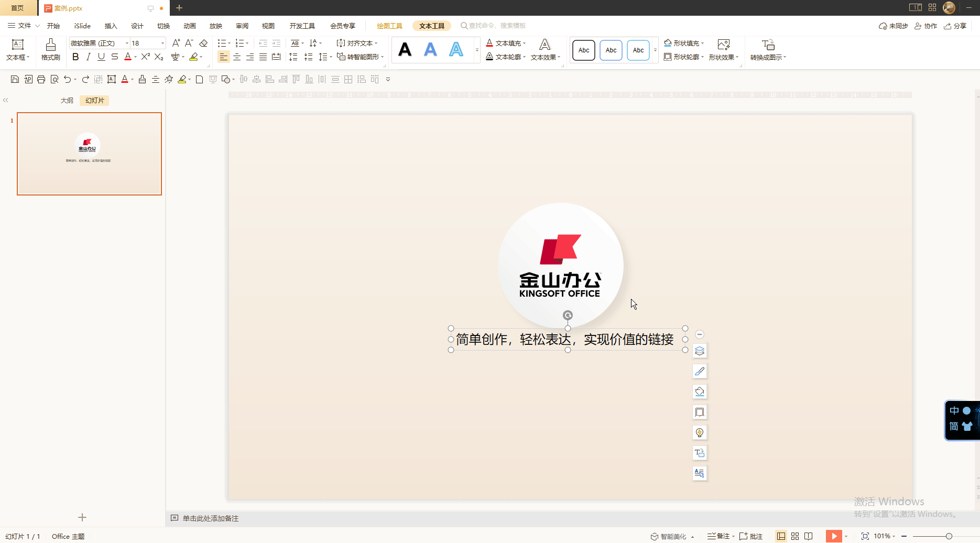Click the 协作 collaborate button
980x543 pixels.
coord(925,26)
